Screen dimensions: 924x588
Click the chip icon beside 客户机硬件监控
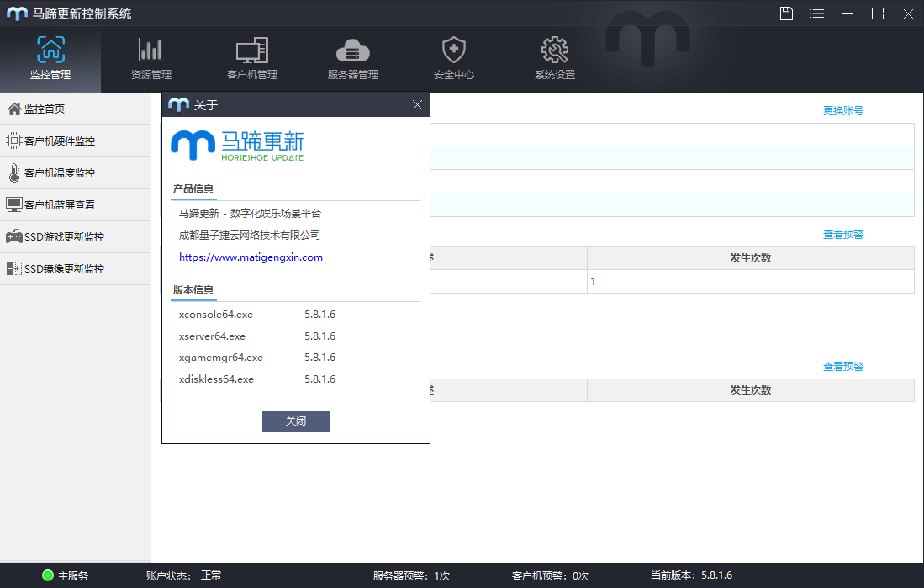(14, 140)
